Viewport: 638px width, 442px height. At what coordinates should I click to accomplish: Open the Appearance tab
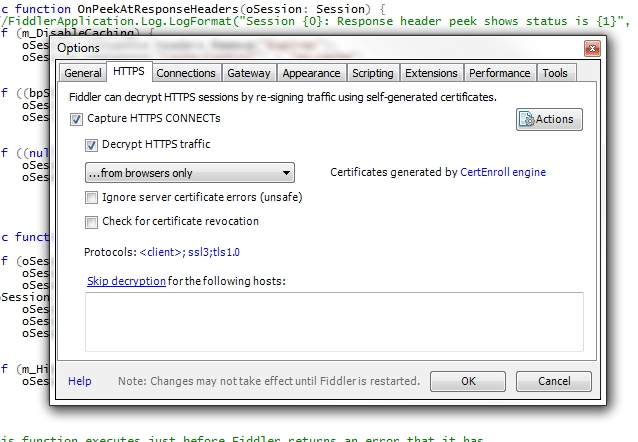pyautogui.click(x=311, y=73)
